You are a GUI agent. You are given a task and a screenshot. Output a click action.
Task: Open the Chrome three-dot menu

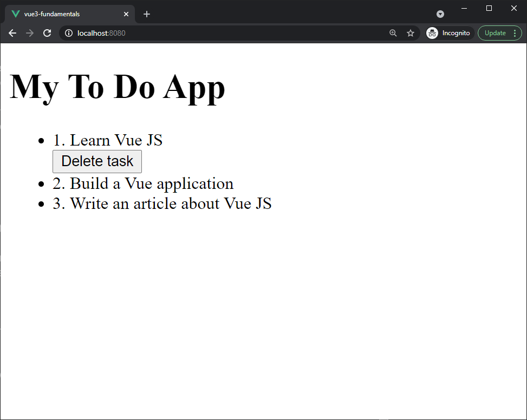(x=515, y=33)
